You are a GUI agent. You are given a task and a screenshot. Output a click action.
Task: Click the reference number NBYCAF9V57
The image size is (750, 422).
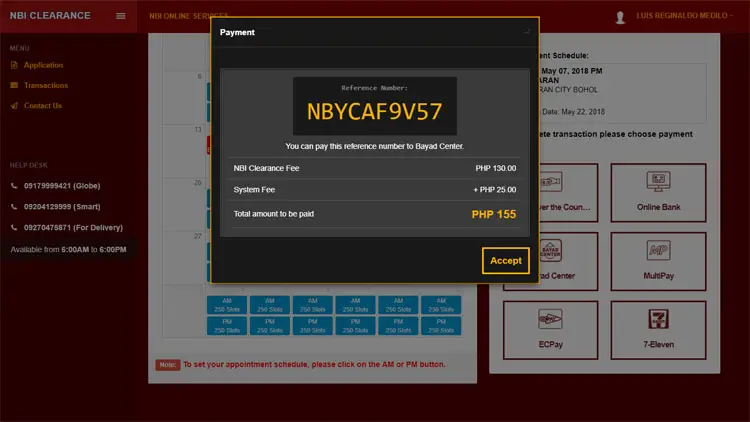pos(375,111)
